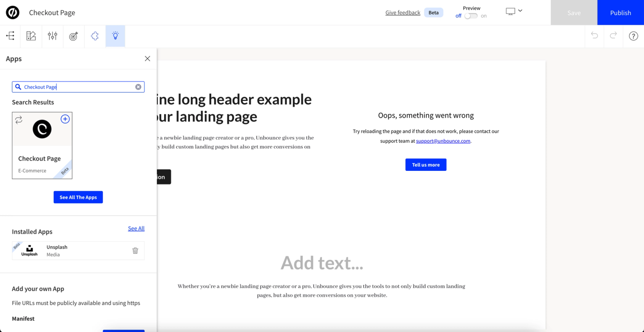This screenshot has height=332, width=644.
Task: Delete the installed Unsplash app
Action: coord(135,250)
